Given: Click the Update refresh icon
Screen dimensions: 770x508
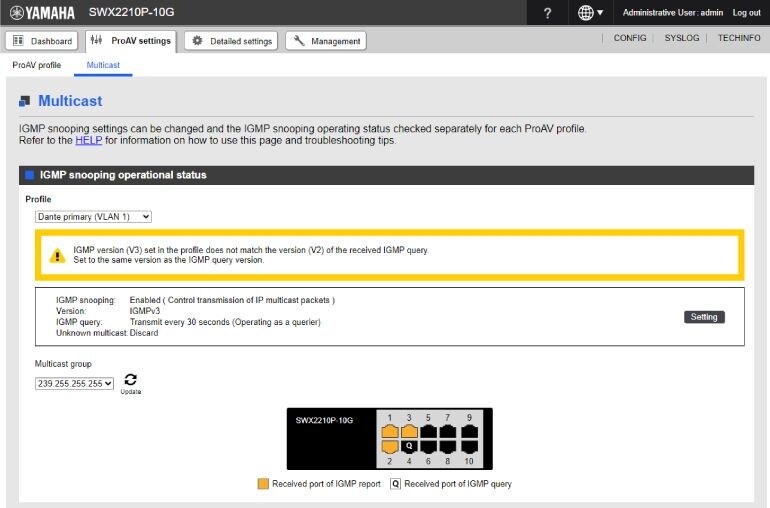Looking at the screenshot, I should [130, 380].
